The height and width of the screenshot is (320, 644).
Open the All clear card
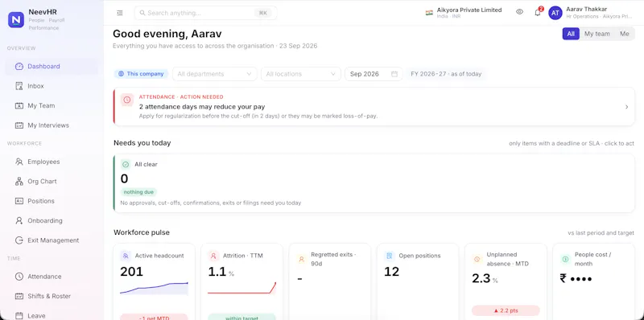[x=374, y=183]
